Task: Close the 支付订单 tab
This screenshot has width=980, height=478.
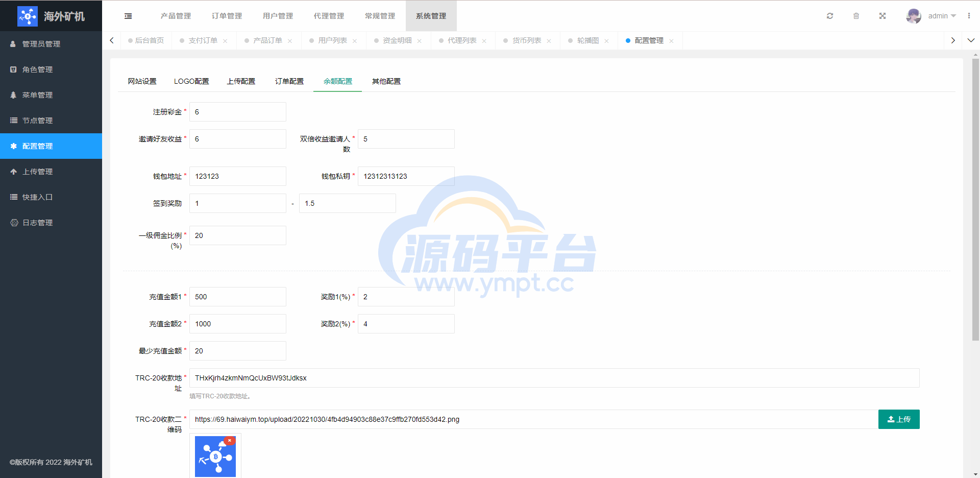Action: (x=225, y=41)
